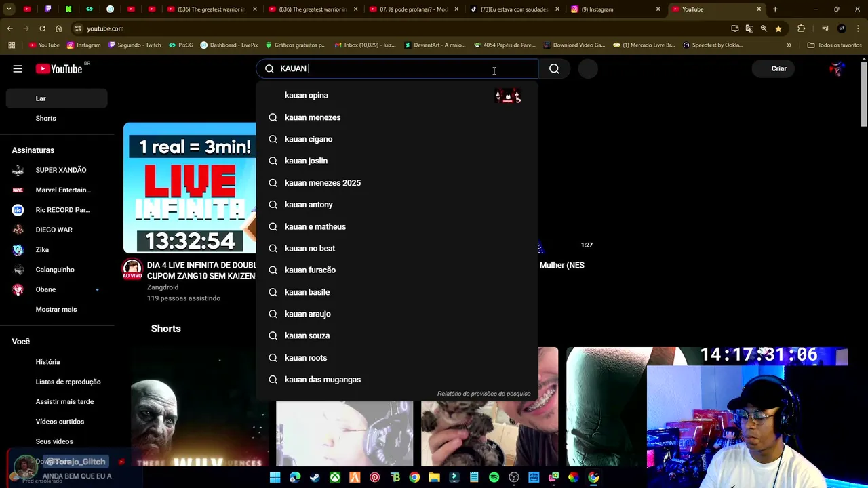Open Zangdroid channel avatar AO VIVO
This screenshot has height=488, width=868.
click(132, 269)
